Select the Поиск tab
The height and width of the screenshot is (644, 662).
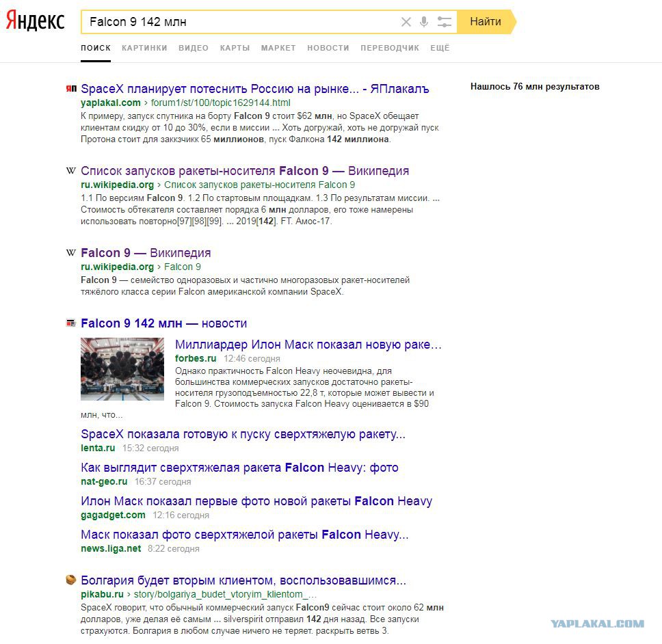[96, 48]
